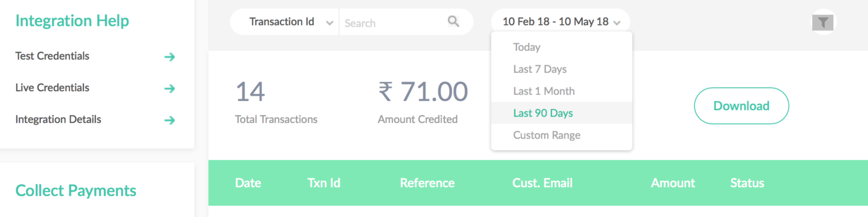
Task: Click arrow next to Test Credentials
Action: (170, 57)
